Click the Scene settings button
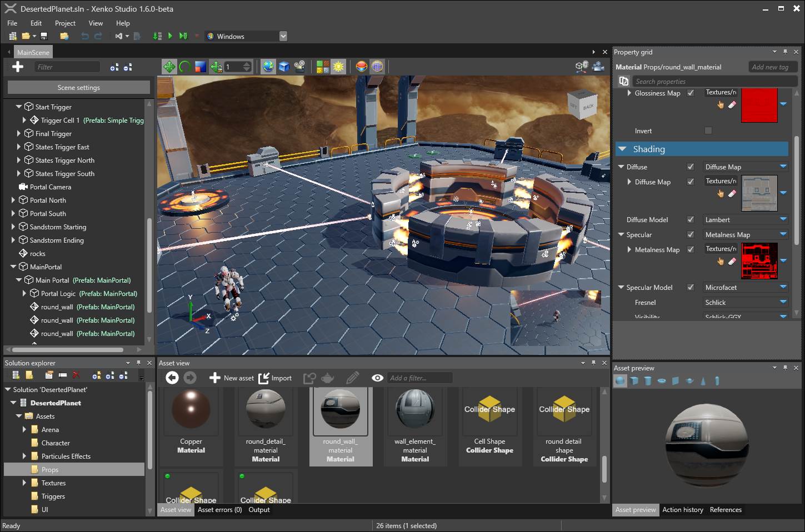 pos(78,87)
